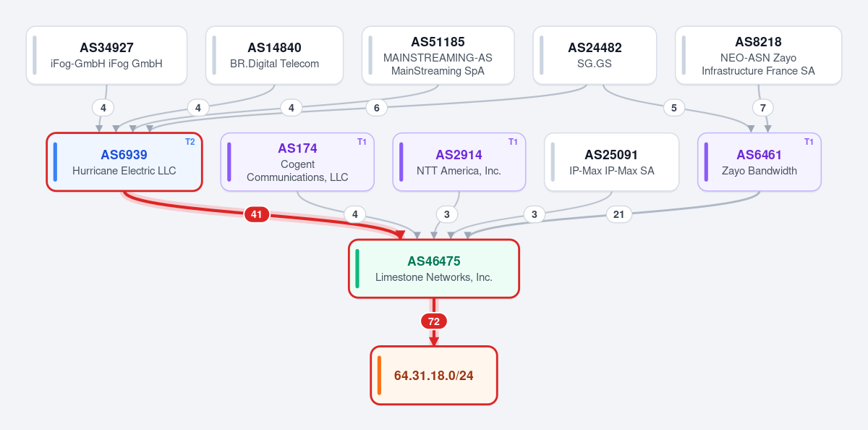Click the 6 edge count badge

(x=376, y=108)
